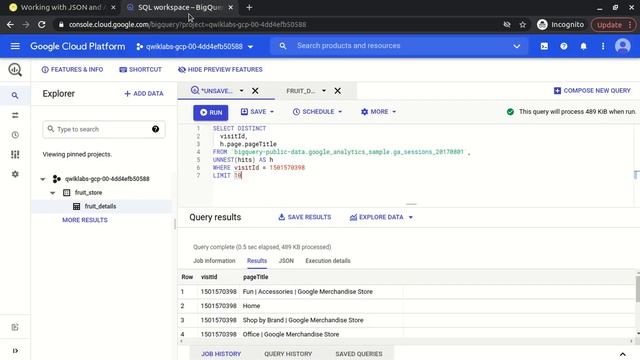Open the release notes icon at sidebar bottom
The width and height of the screenshot is (640, 360).
(15, 327)
